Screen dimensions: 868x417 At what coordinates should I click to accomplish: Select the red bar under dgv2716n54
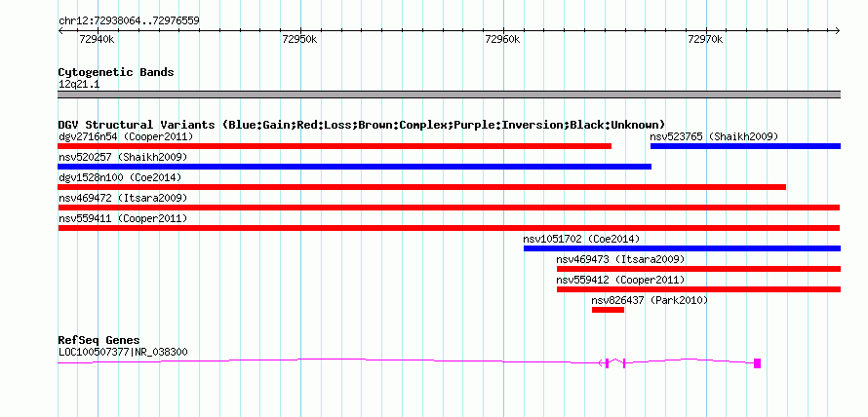point(335,146)
